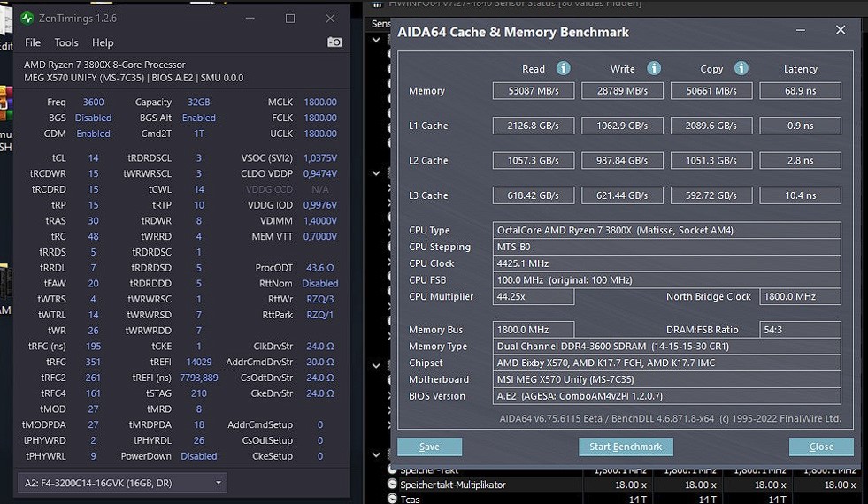Click the North Bridge Clock value 1800.0 MHz
868x504 pixels.
point(801,296)
